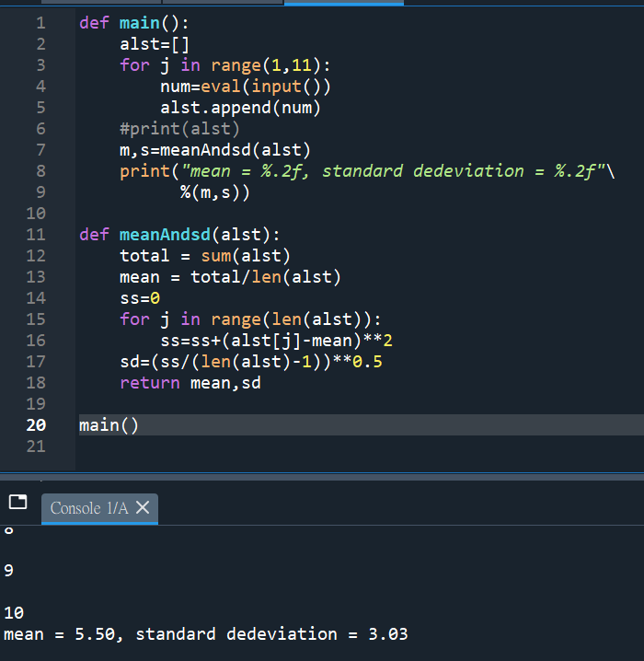Image resolution: width=644 pixels, height=661 pixels.
Task: Click the 'return mean,sd' statement
Action: 190,383
